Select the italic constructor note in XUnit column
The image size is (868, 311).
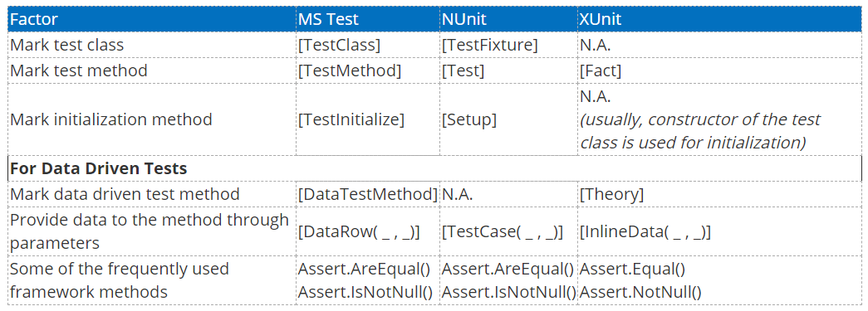(x=699, y=131)
